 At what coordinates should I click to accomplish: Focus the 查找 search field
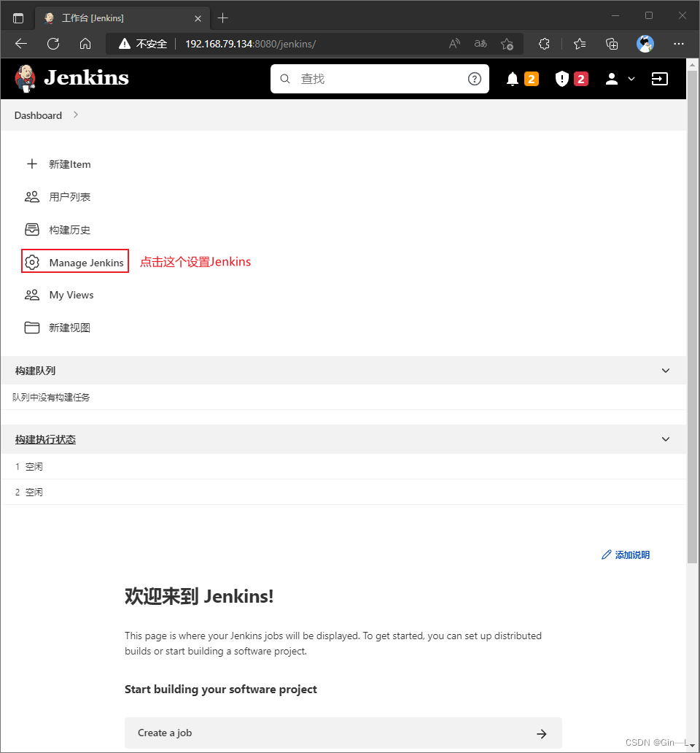[x=379, y=79]
